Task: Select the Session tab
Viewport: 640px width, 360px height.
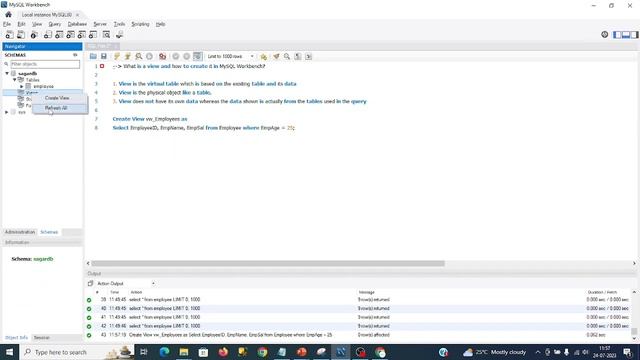Action: (42, 338)
